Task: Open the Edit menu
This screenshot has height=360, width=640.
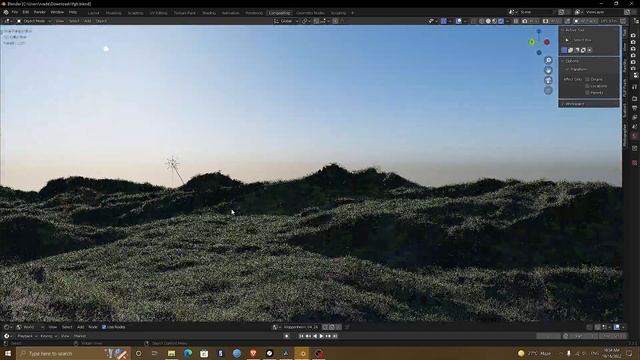Action: tap(26, 12)
